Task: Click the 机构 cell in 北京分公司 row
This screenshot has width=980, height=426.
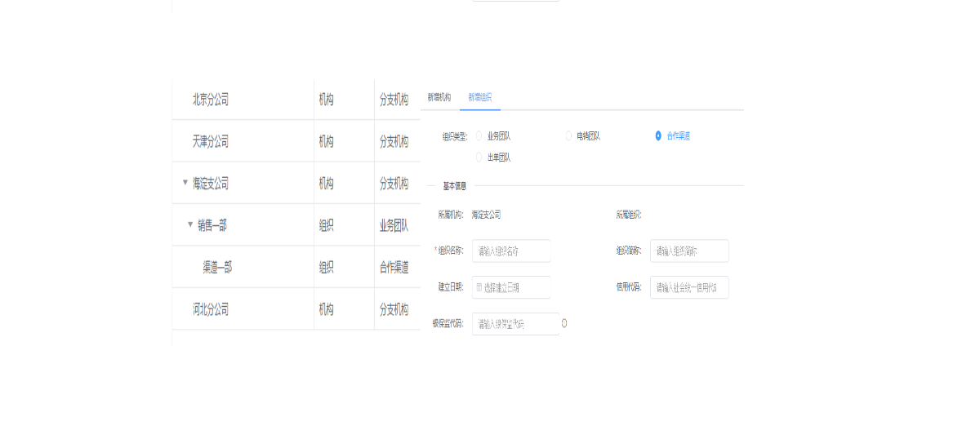Action: pyautogui.click(x=327, y=100)
